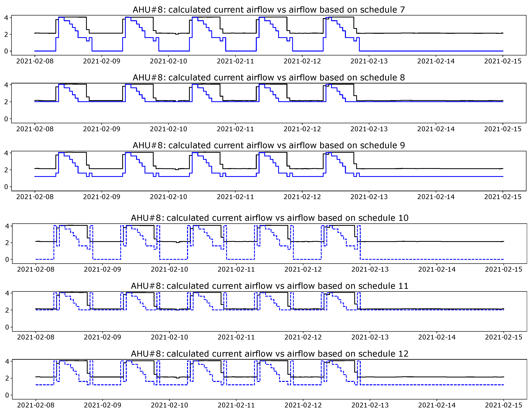Click 2021-02-08 label under schedule 7 chart

click(x=35, y=61)
